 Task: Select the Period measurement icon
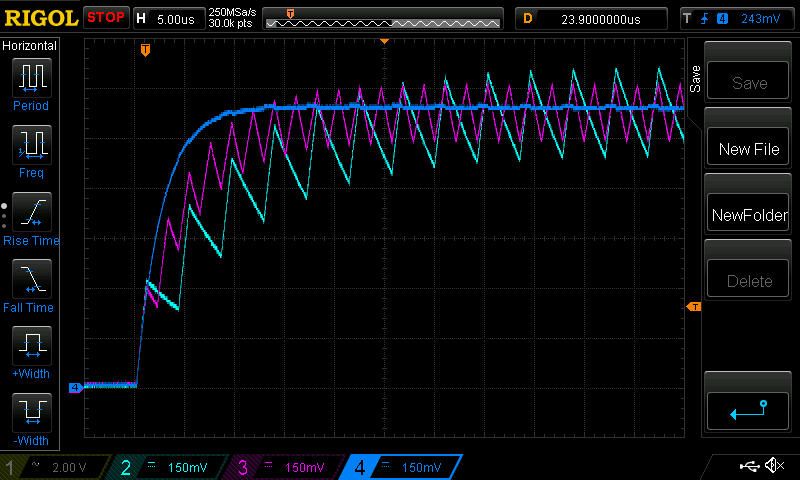(32, 78)
